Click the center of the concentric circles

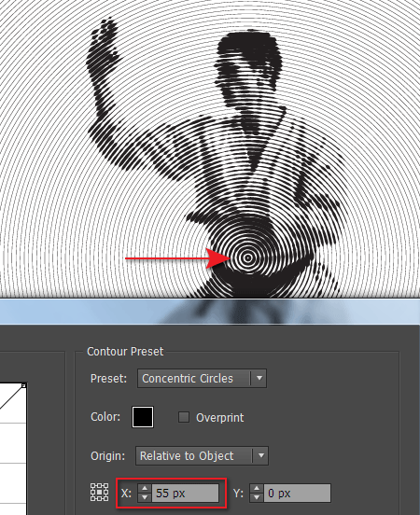[x=248, y=258]
